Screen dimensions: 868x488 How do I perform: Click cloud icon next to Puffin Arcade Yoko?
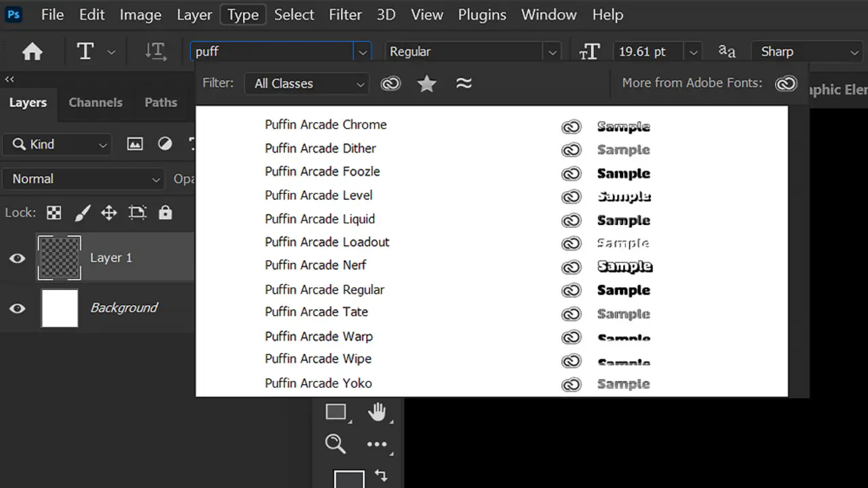(x=572, y=384)
